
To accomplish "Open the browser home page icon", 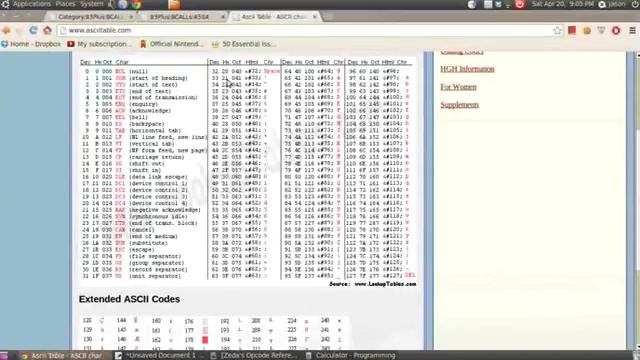I will click(x=47, y=30).
